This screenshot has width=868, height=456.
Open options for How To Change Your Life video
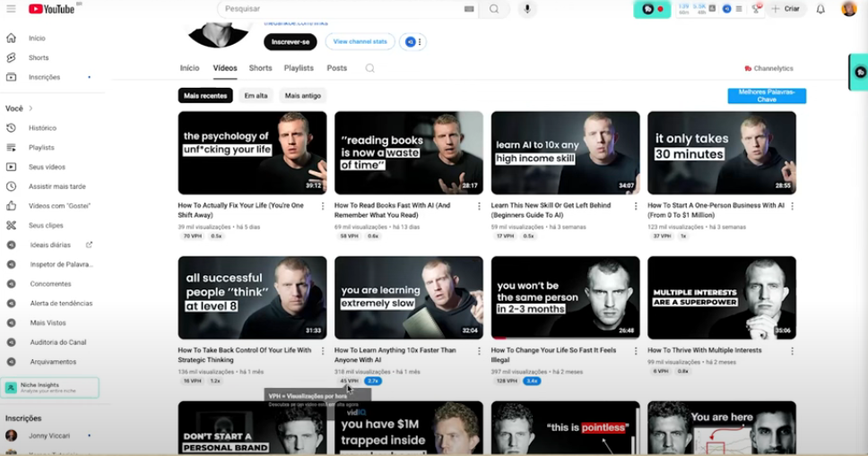636,351
